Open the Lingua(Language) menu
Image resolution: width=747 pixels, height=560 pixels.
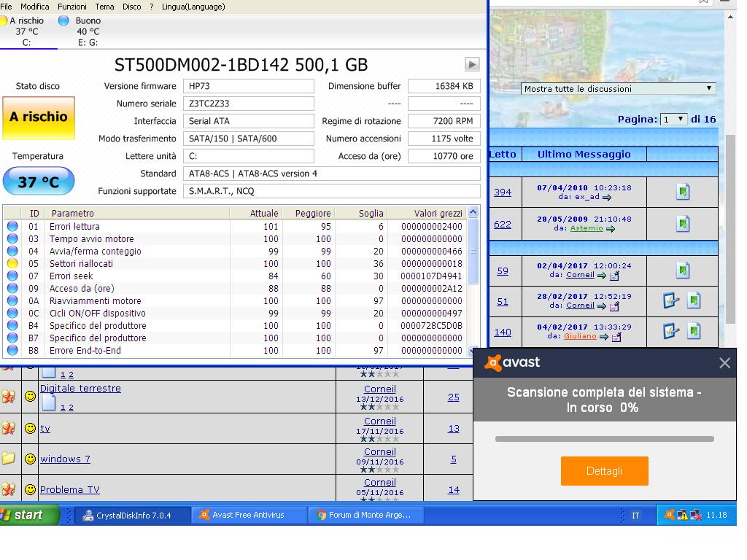pyautogui.click(x=193, y=7)
